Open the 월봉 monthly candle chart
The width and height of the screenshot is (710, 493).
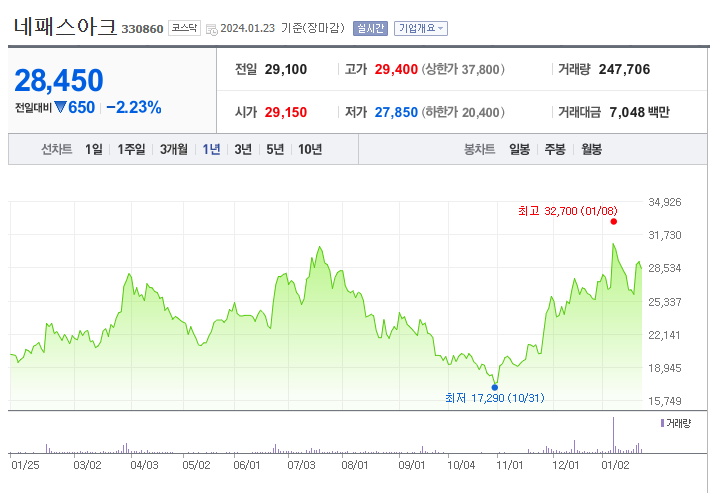click(591, 149)
